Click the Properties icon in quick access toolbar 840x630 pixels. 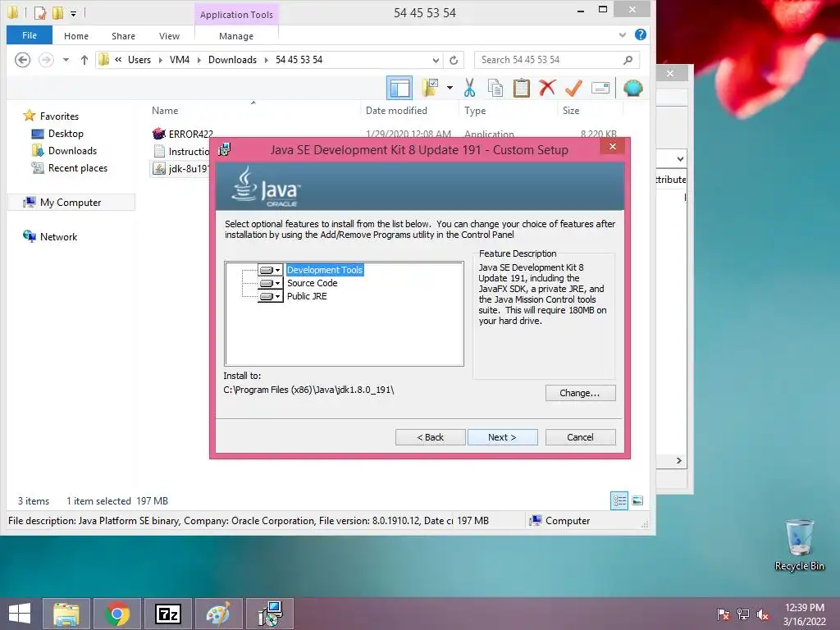pos(39,12)
